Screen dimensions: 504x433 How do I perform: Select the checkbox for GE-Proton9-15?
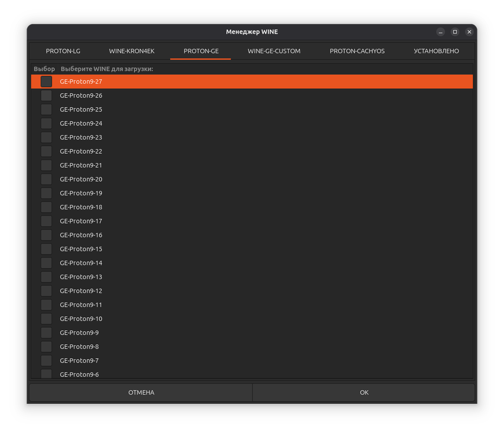point(47,249)
